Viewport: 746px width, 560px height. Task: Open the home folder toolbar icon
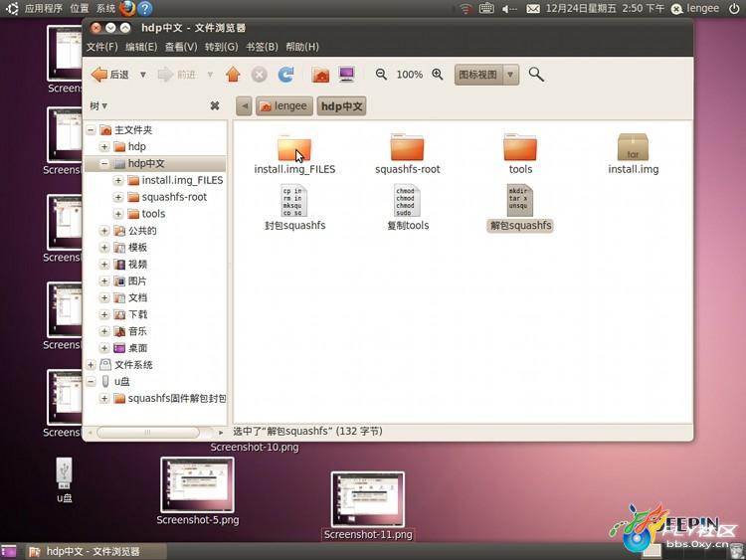(320, 75)
